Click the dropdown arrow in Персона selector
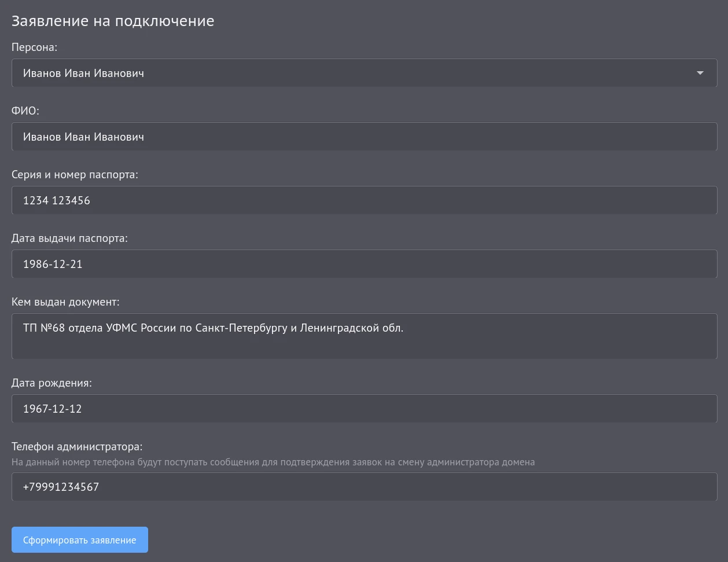The width and height of the screenshot is (728, 562). (x=700, y=73)
